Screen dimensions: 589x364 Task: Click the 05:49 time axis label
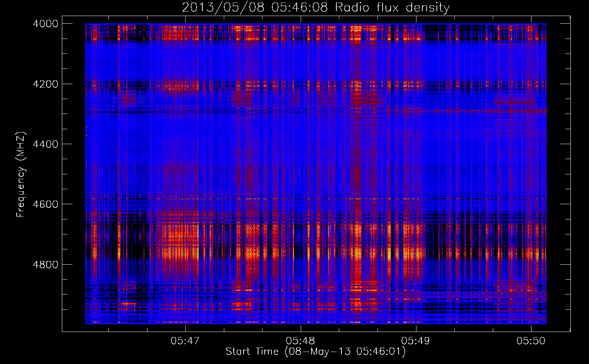coord(415,341)
